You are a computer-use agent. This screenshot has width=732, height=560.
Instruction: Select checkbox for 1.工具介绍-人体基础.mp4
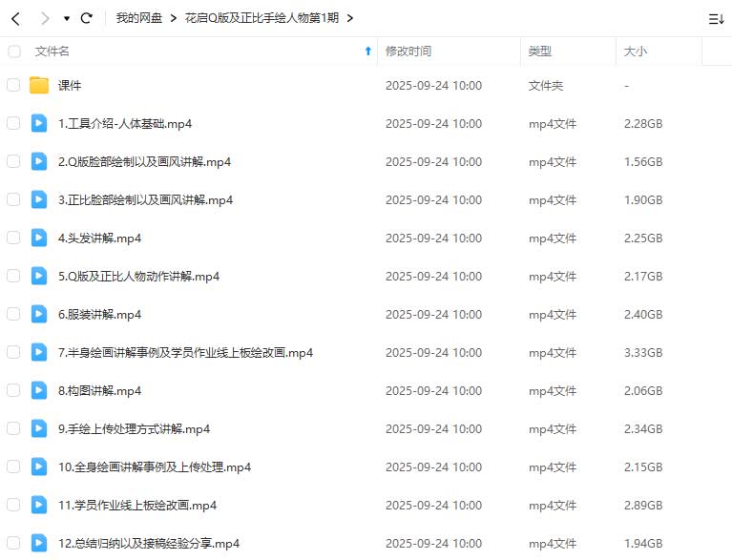pyautogui.click(x=13, y=123)
